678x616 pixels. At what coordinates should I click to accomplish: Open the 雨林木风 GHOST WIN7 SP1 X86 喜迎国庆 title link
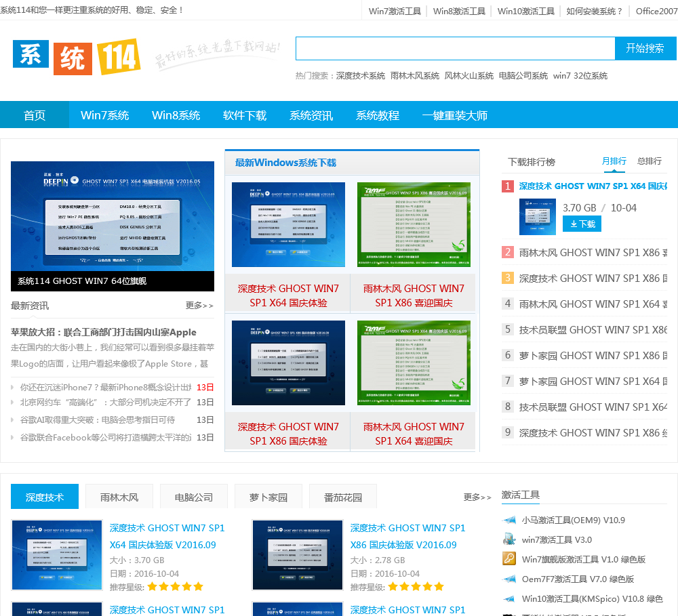[414, 295]
